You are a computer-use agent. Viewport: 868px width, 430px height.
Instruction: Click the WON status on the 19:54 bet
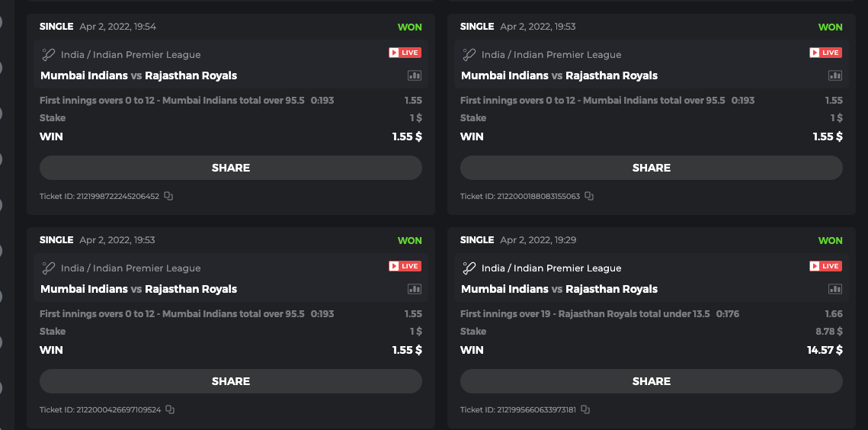point(409,27)
